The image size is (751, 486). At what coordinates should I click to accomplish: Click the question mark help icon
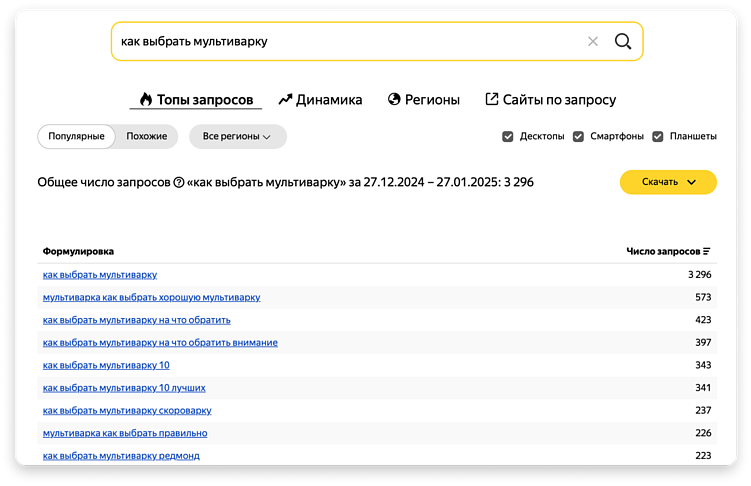pyautogui.click(x=179, y=182)
